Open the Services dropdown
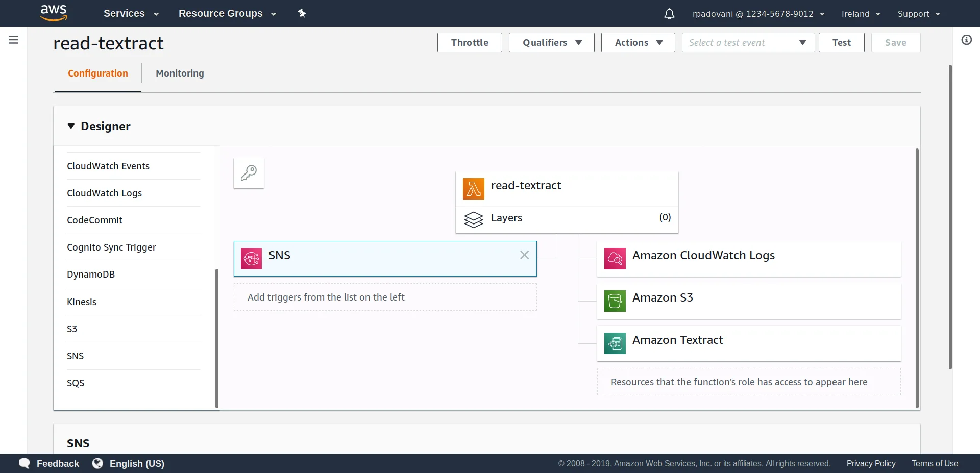Image resolution: width=980 pixels, height=473 pixels. click(x=131, y=13)
